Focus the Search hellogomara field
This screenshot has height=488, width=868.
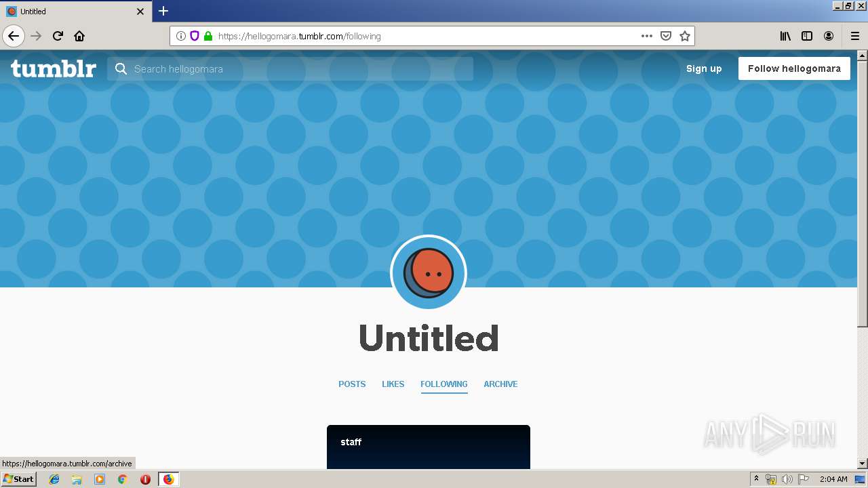pyautogui.click(x=290, y=68)
